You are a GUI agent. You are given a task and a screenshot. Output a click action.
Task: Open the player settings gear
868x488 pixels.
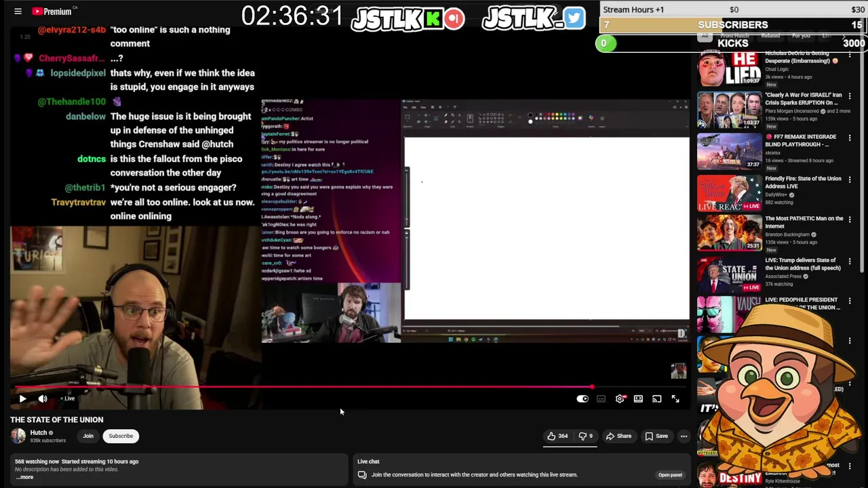point(620,399)
